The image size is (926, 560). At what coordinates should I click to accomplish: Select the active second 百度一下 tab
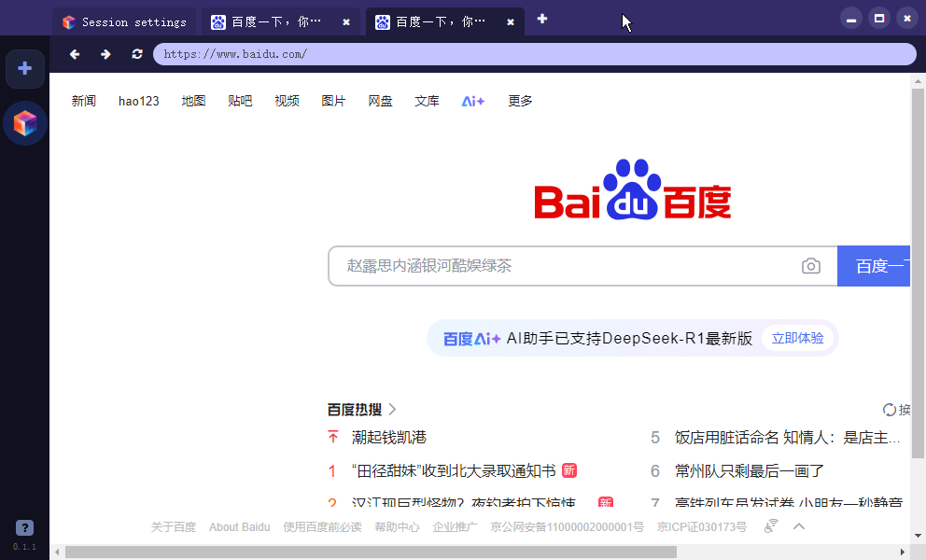coord(444,22)
